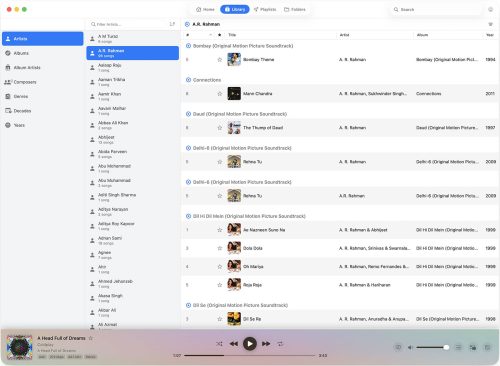This screenshot has width=500, height=366.
Task: Open Album Artists in the sidebar
Action: coord(42,68)
